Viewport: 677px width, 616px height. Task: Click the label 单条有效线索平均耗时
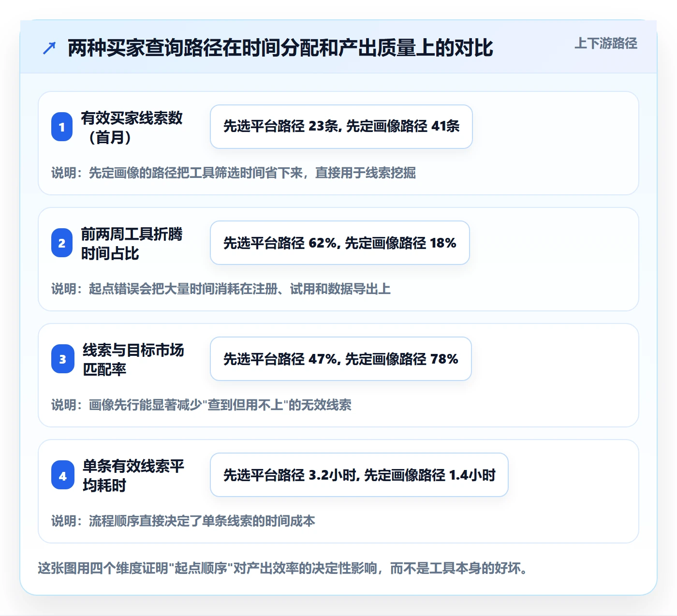133,475
